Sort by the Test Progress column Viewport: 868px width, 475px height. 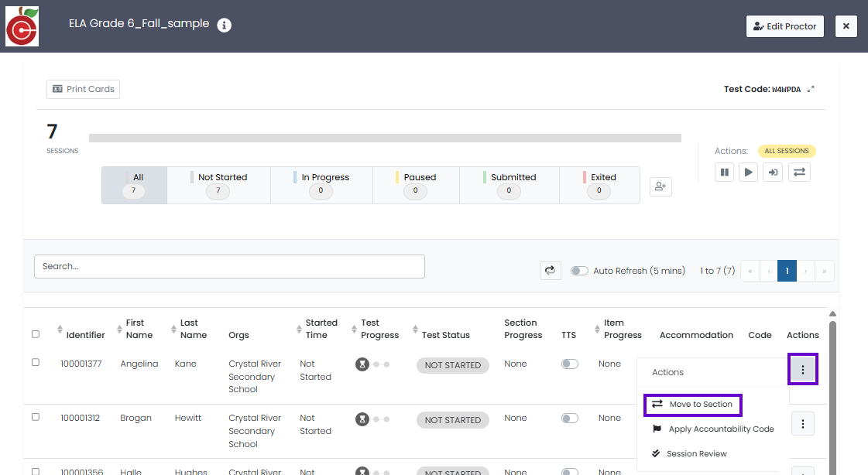pyautogui.click(x=355, y=330)
